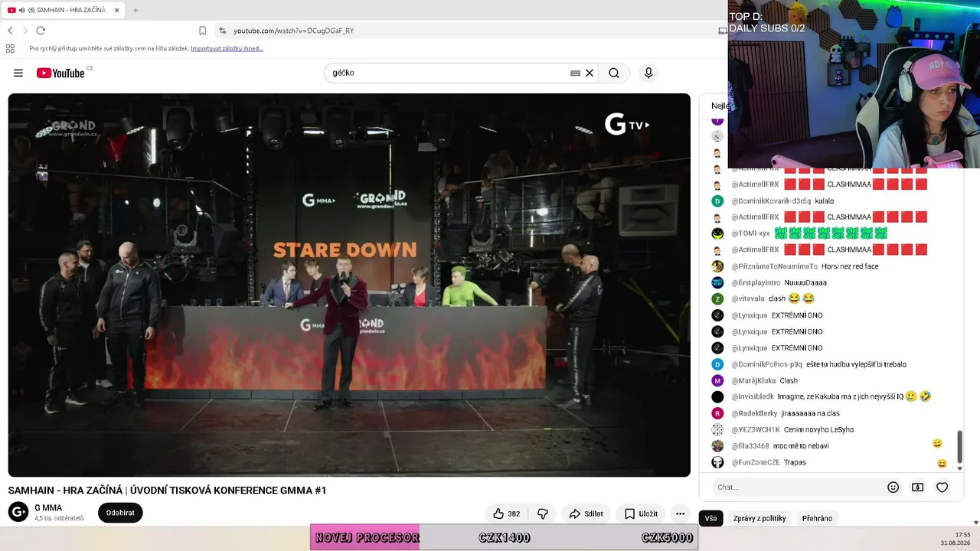Reload the YouTube page

[x=41, y=31]
